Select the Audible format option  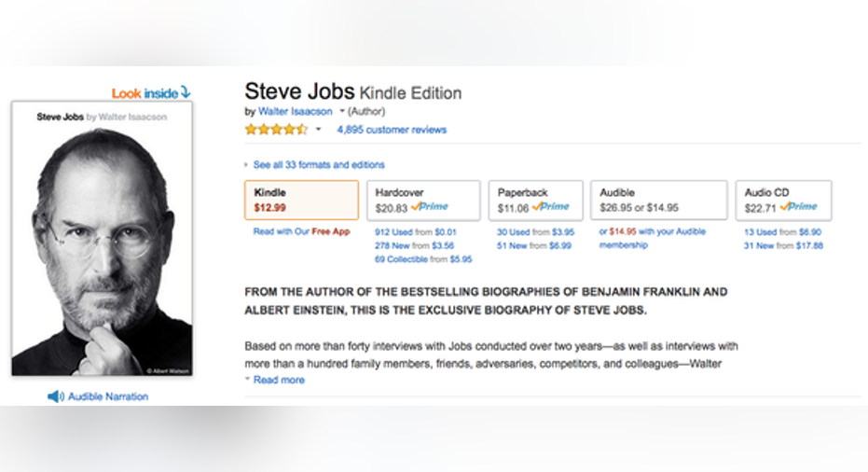pos(659,200)
